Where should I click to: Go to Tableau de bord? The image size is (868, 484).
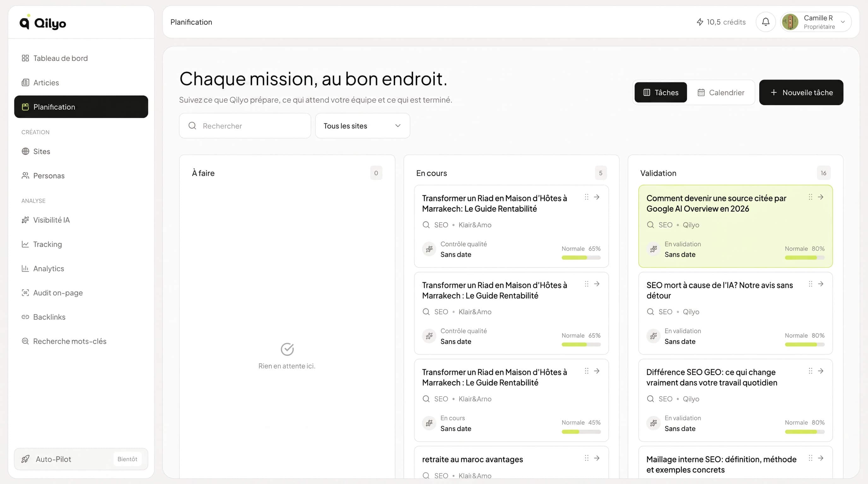(x=81, y=58)
